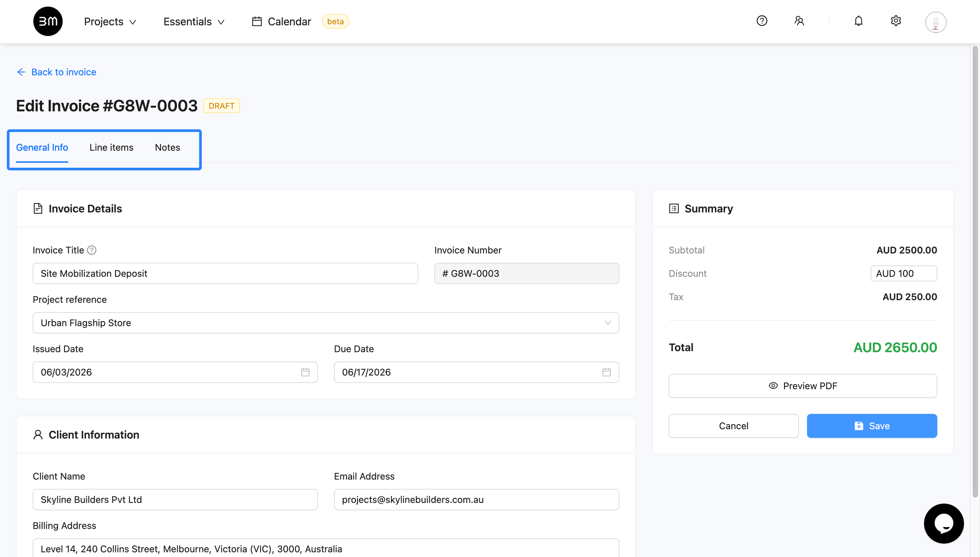980x557 pixels.
Task: Open Due Date calendar picker icon
Action: click(x=607, y=372)
